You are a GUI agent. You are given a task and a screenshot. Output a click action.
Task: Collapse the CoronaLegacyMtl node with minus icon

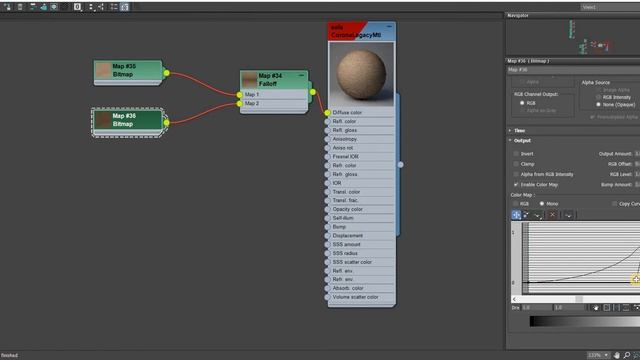[x=389, y=27]
